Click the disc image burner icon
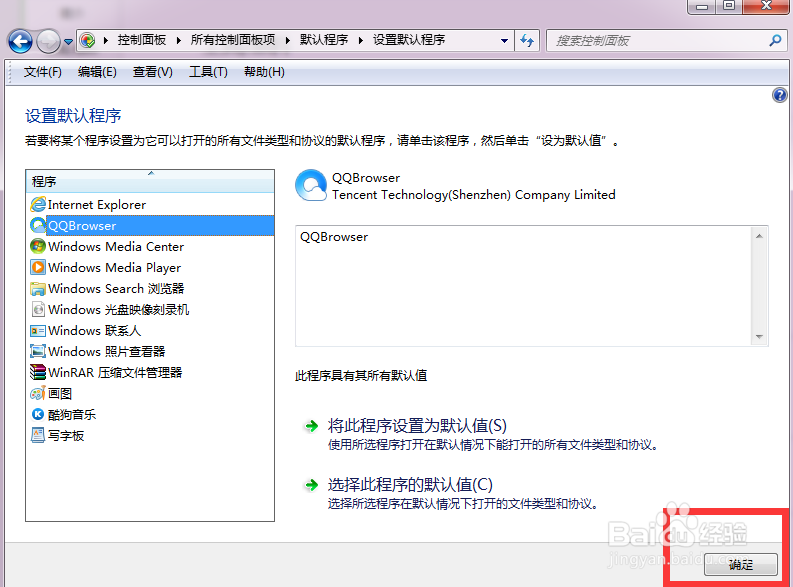793x587 pixels. (38, 309)
